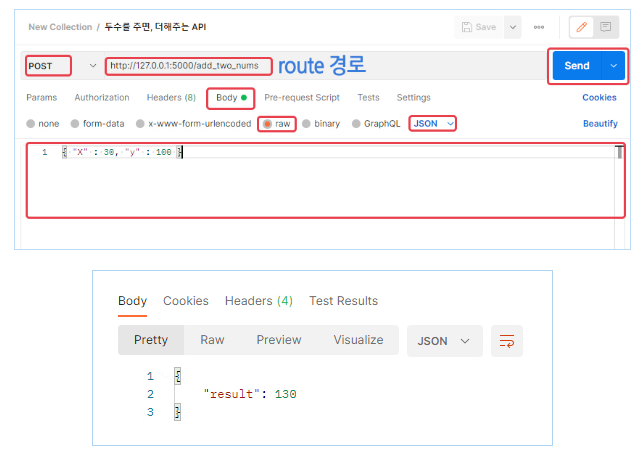Open the Test Results tab

click(343, 301)
